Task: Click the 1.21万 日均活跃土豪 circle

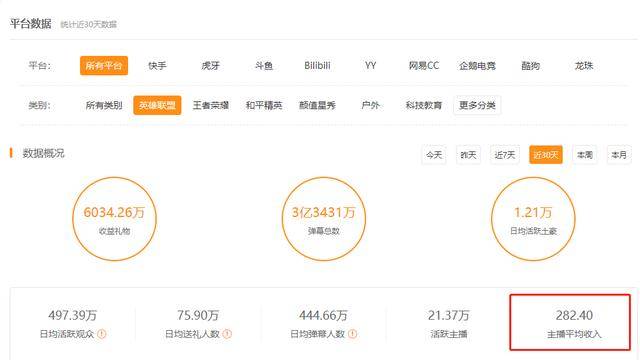Action: [x=533, y=219]
